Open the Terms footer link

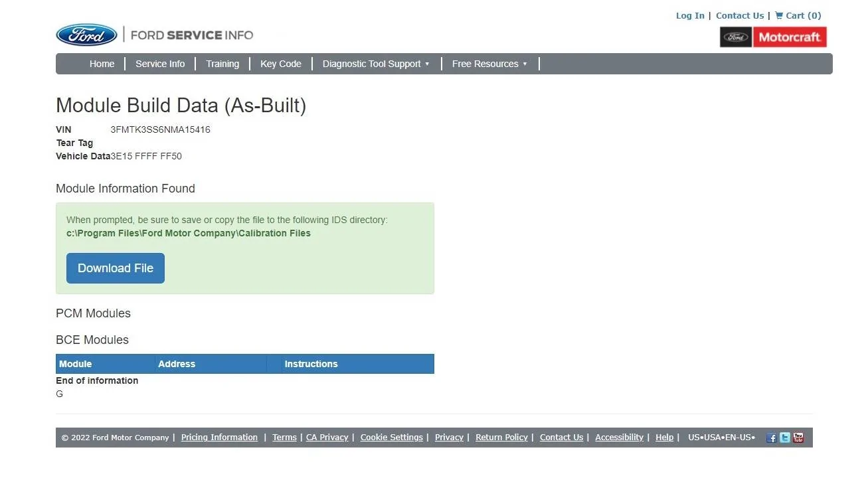coord(284,438)
